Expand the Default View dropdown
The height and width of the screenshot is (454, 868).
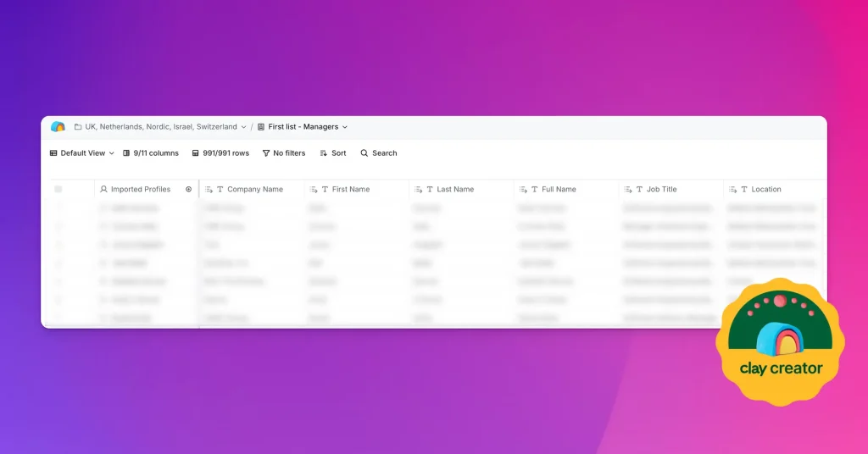(x=82, y=153)
